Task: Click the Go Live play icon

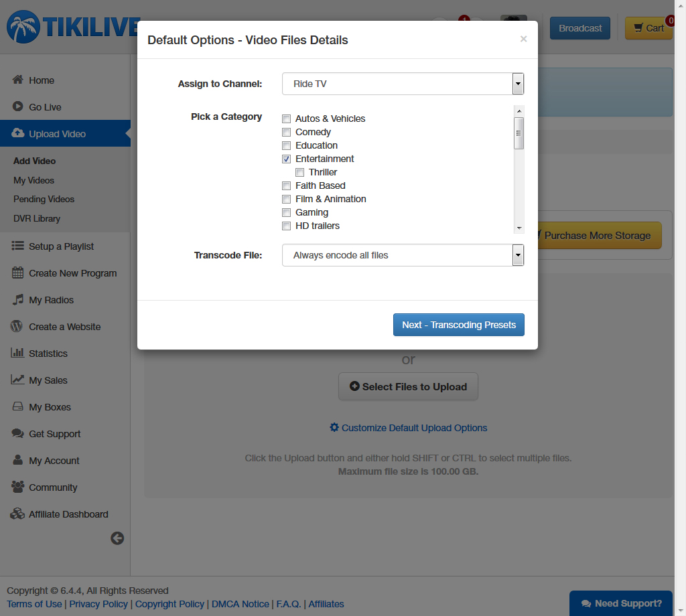Action: [18, 106]
